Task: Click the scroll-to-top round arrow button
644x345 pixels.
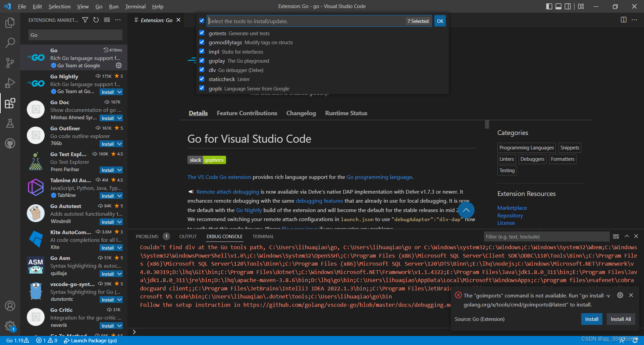Action: 466,210
